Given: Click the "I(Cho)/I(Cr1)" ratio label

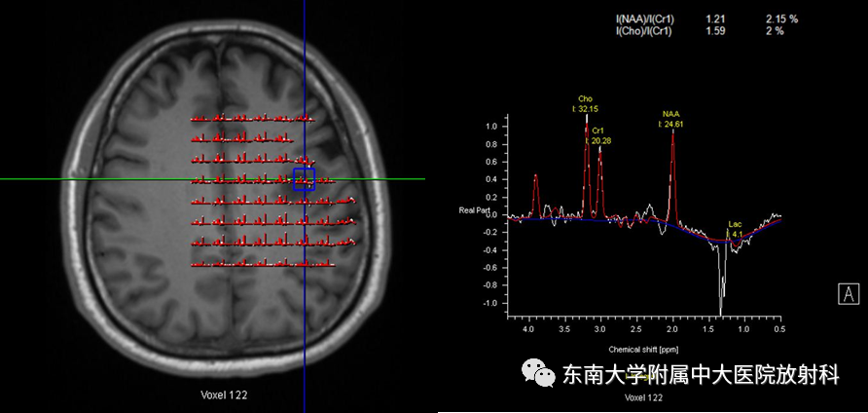Looking at the screenshot, I should pyautogui.click(x=644, y=31).
